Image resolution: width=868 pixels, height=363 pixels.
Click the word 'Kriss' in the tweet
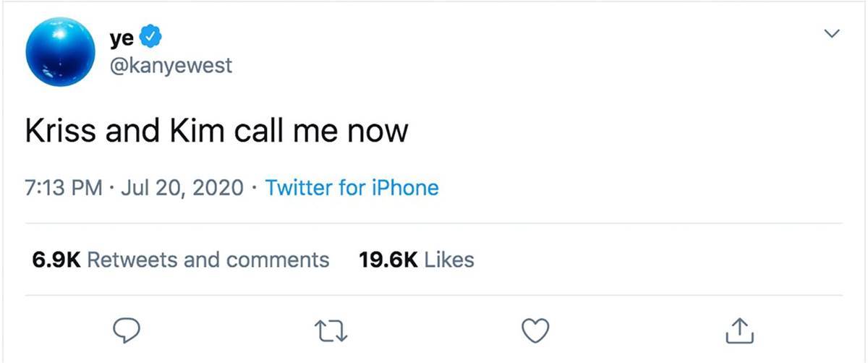(x=61, y=131)
